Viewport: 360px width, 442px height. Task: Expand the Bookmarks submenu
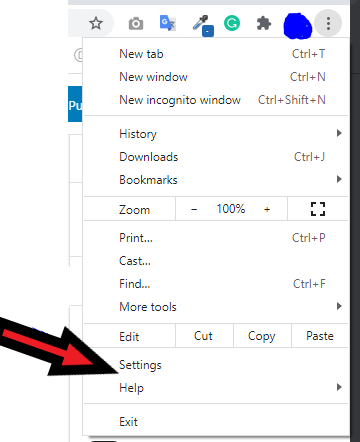[216, 180]
